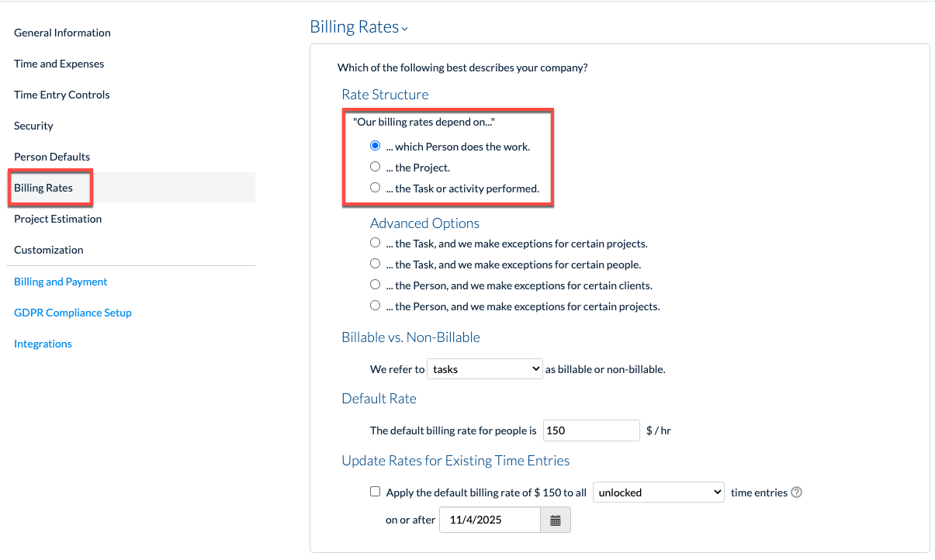Open Time Entry Controls section
The width and height of the screenshot is (935, 560).
[62, 95]
